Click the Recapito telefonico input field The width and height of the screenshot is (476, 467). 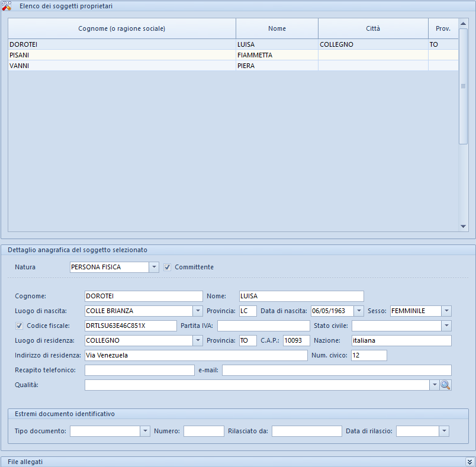[140, 370]
